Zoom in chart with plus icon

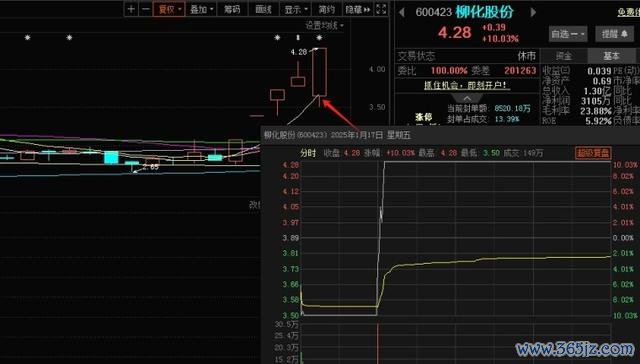tap(131, 9)
